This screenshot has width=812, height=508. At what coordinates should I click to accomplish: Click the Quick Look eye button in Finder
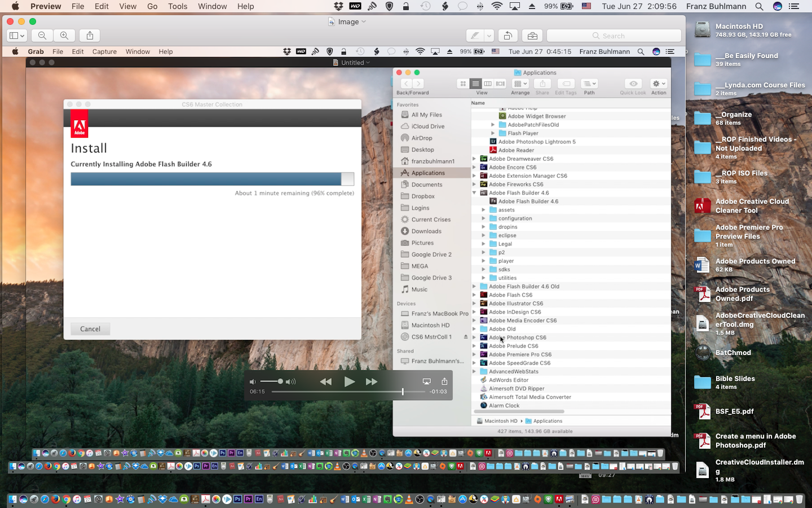(633, 84)
